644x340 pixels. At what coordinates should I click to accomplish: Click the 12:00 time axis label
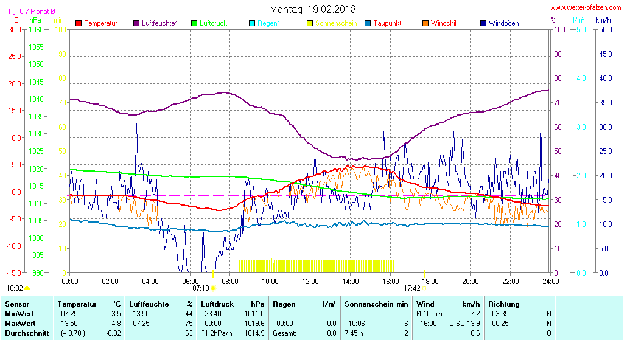[310, 281]
